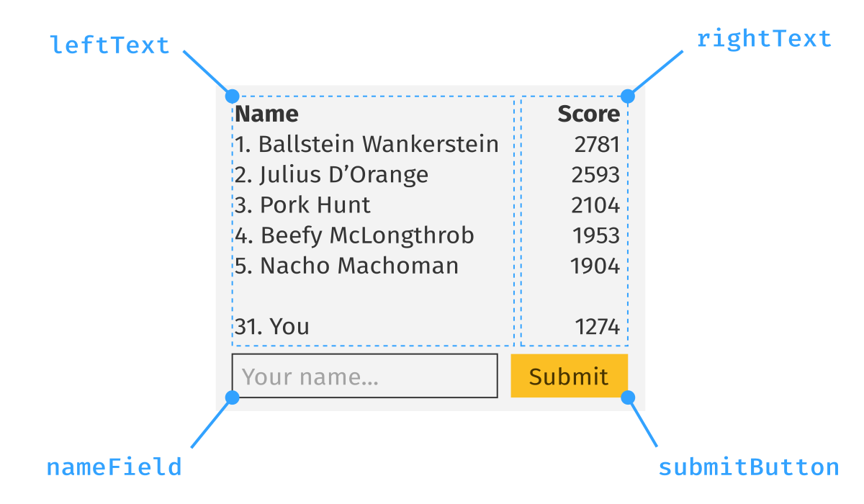864x504 pixels.
Task: Click the blue dot on the name field corner
Action: point(232,397)
